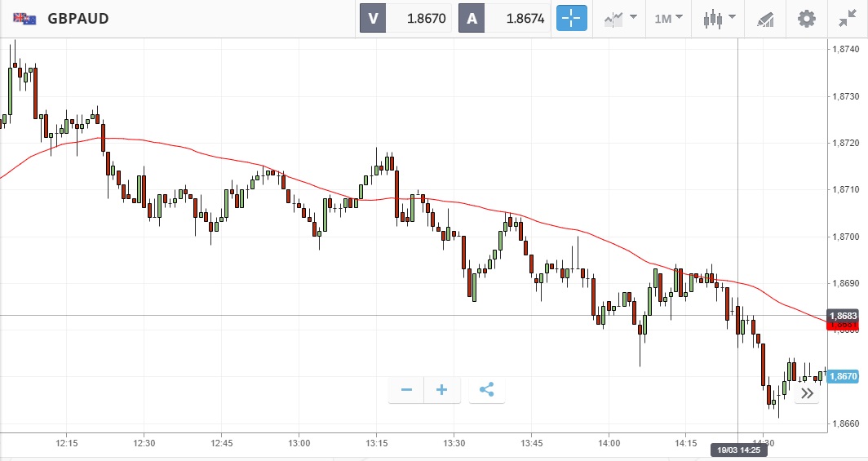Jump to latest candle with the double arrow
The width and height of the screenshot is (868, 461).
click(x=807, y=394)
